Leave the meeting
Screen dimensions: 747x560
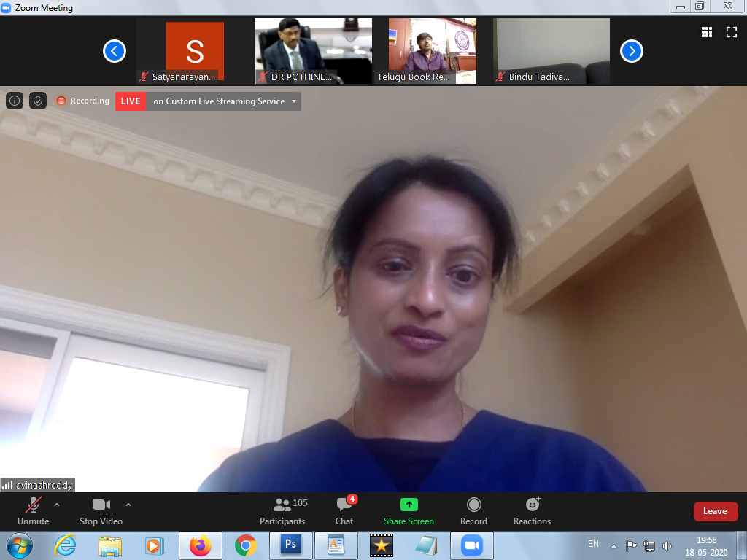pos(715,511)
